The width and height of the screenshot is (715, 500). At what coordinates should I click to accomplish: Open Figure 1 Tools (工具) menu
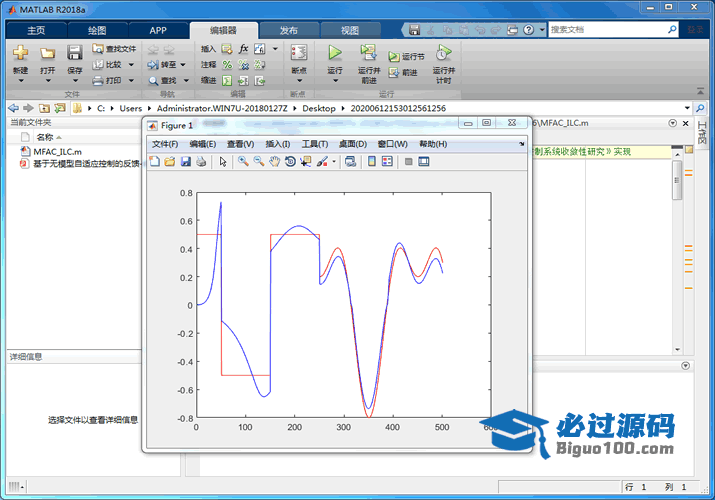click(315, 144)
